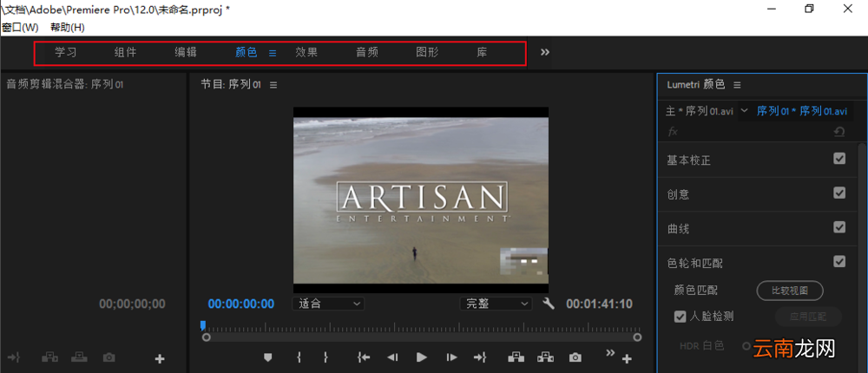868x373 pixels.
Task: Select the 颜色 workspace tab
Action: 246,53
